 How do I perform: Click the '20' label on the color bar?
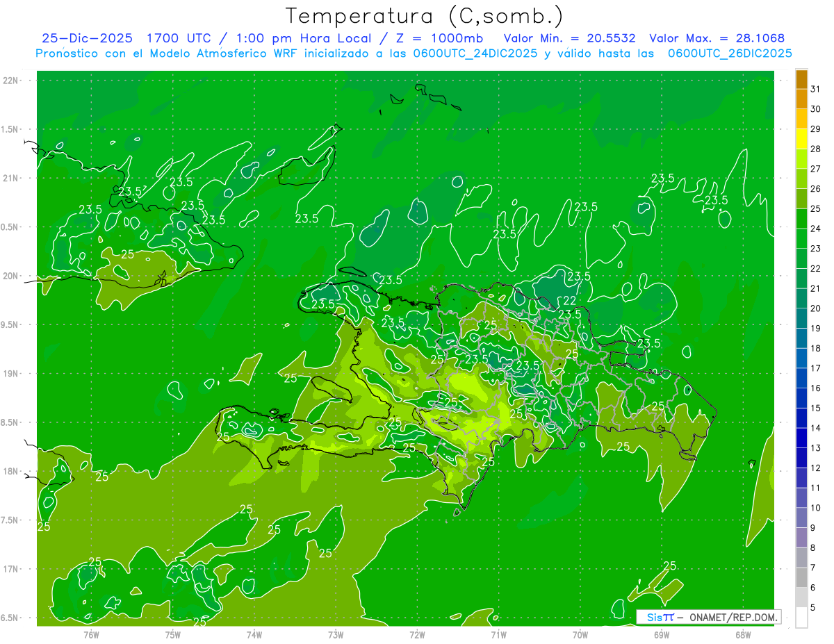tap(815, 308)
